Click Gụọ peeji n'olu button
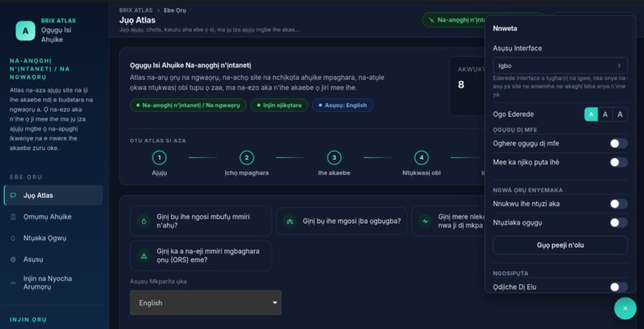The width and height of the screenshot is (644, 329). tap(560, 245)
